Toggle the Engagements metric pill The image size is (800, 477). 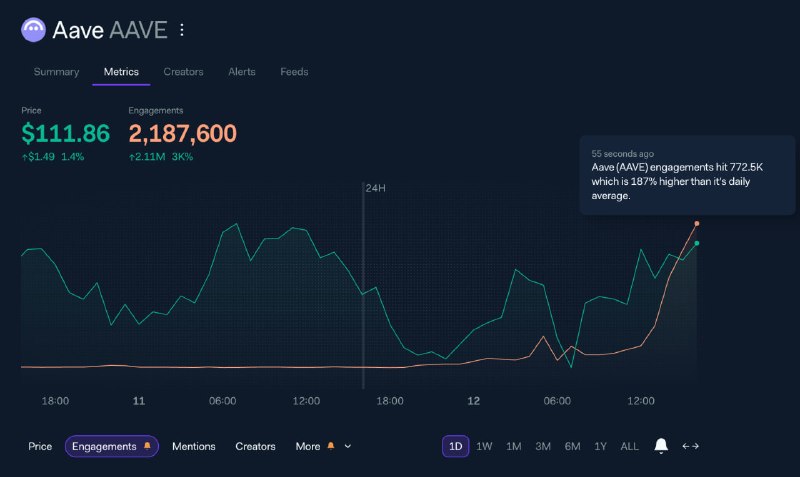104,446
